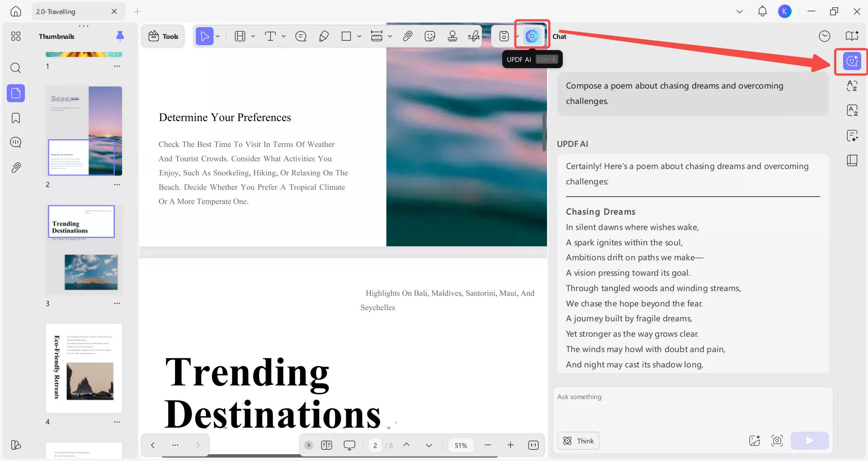
Task: Open the Layers panel at sidebar bottom
Action: click(x=16, y=445)
